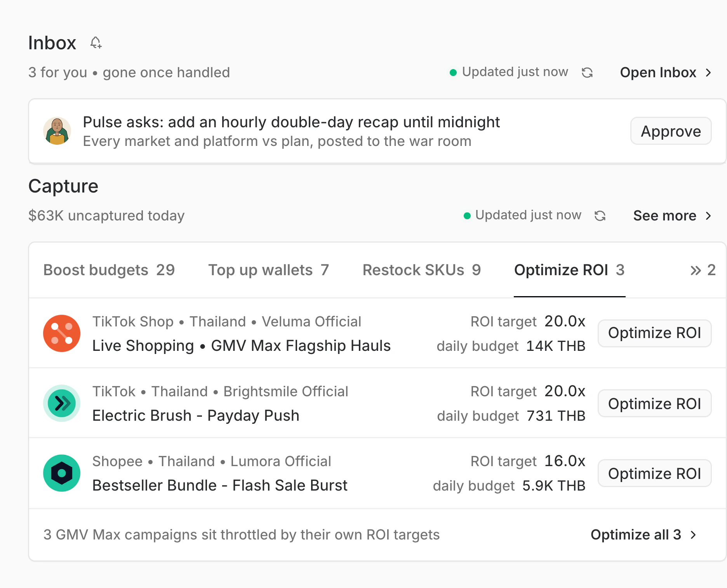Click the orange Veluma Official campaign icon
Image resolution: width=727 pixels, height=588 pixels.
62,333
